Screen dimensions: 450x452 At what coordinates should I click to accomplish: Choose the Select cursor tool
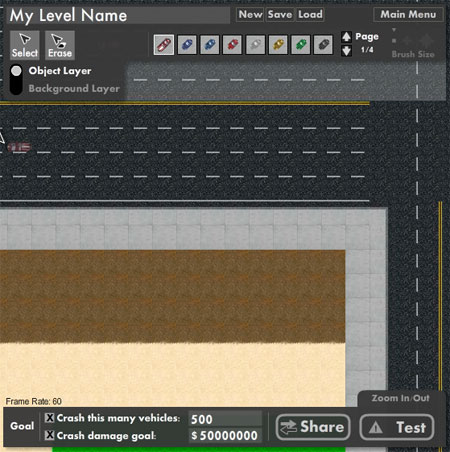(x=25, y=45)
